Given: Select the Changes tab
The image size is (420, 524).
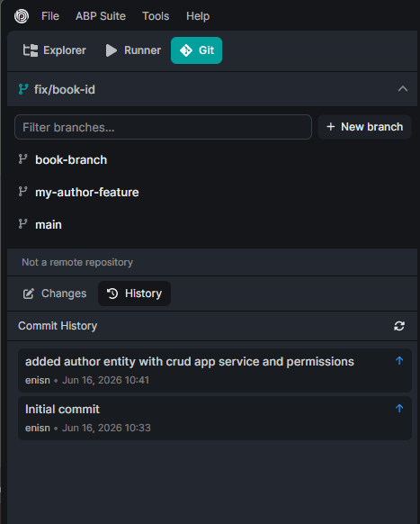Looking at the screenshot, I should click(55, 294).
